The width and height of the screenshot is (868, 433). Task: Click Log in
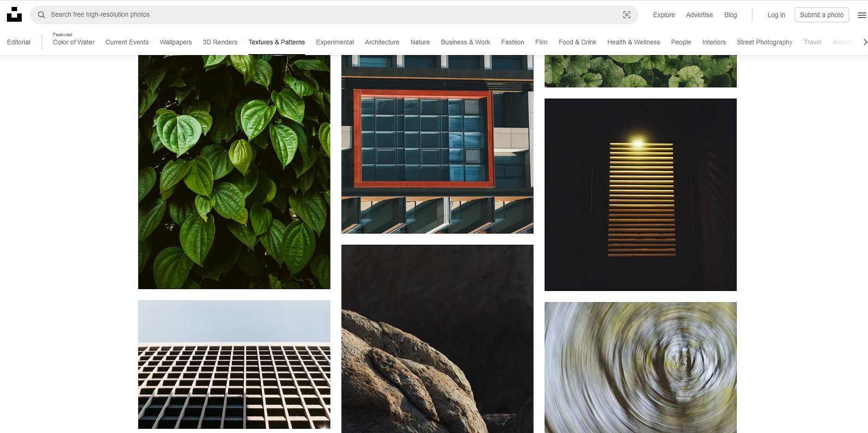[x=776, y=15]
